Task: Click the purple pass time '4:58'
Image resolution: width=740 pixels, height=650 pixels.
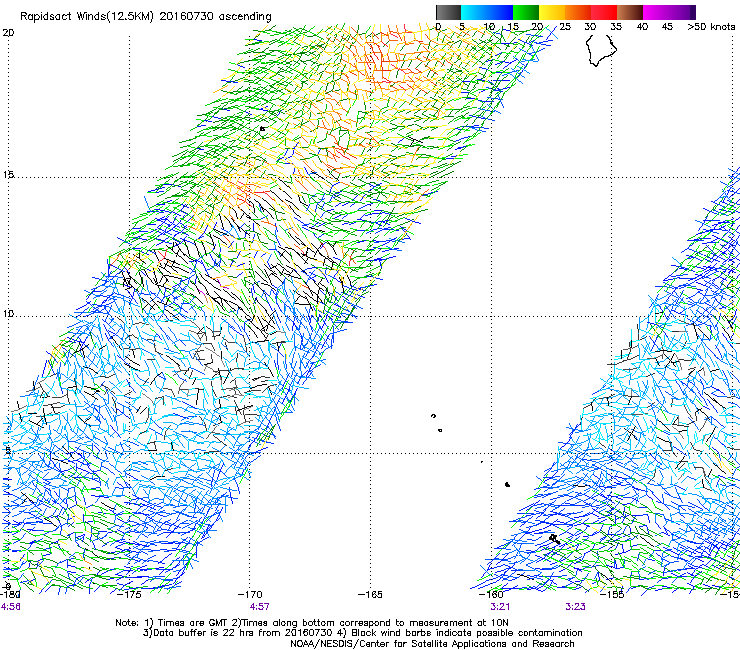Action: pos(11,607)
